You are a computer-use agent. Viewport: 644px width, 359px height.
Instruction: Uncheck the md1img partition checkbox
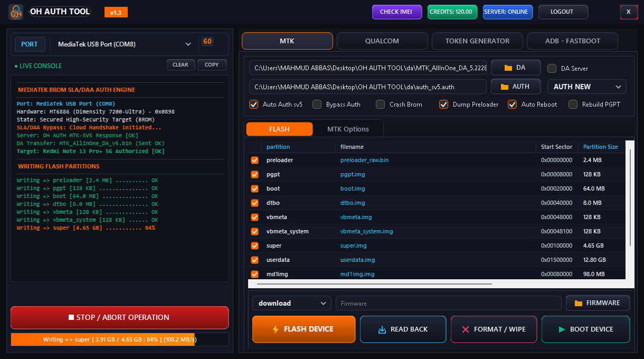(255, 274)
